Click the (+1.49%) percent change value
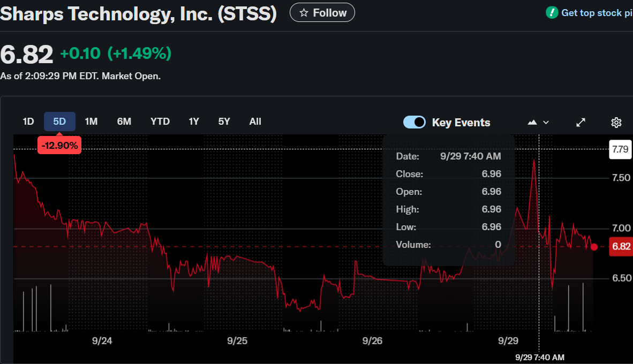The height and width of the screenshot is (364, 633). (x=139, y=54)
